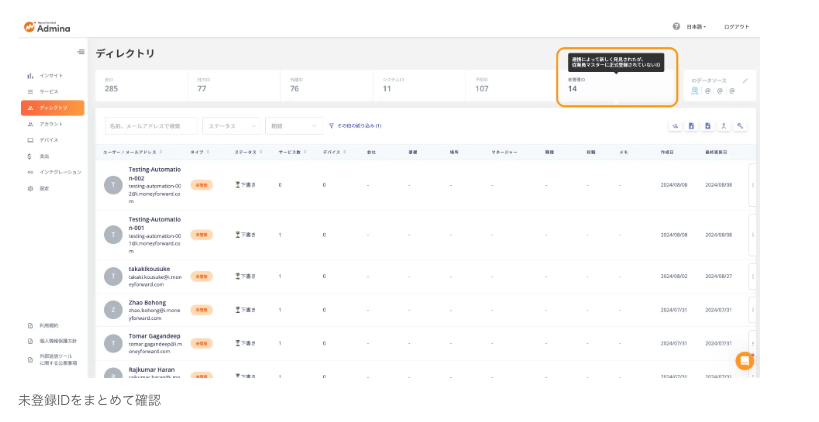This screenshot has width=819, height=422.
Task: Select the システムID card showing 11
Action: (x=419, y=85)
